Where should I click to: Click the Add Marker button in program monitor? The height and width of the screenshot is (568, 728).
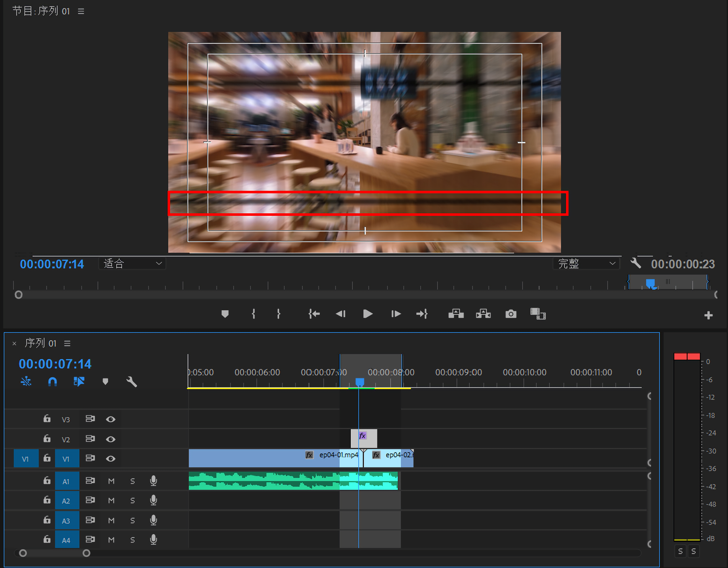click(225, 314)
